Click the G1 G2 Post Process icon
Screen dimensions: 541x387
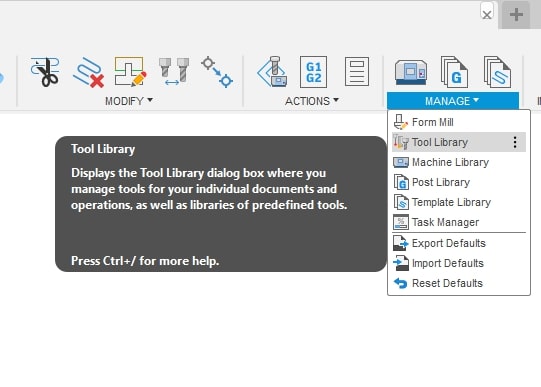coord(313,72)
